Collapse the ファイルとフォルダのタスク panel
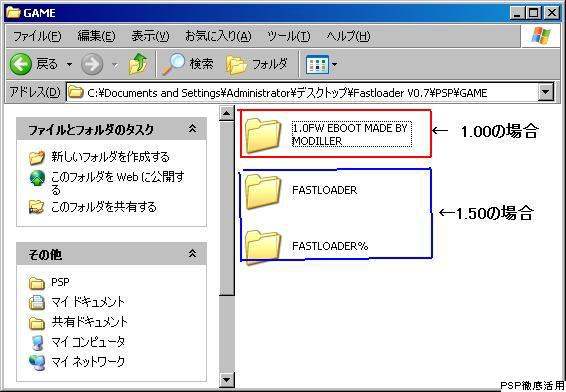 [x=193, y=129]
